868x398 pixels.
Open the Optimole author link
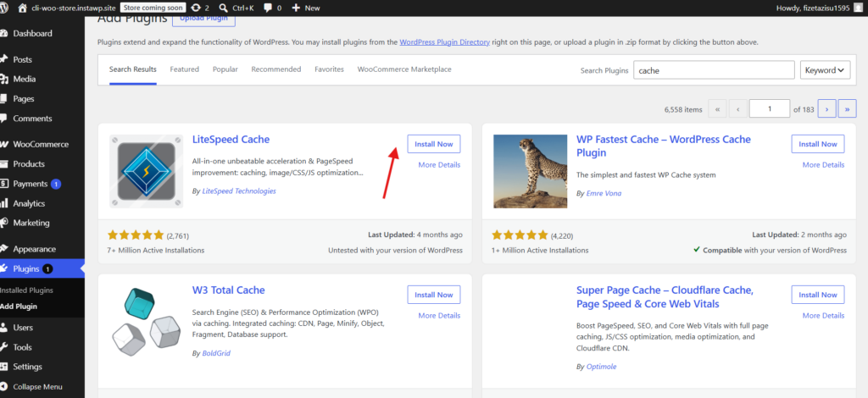(601, 367)
